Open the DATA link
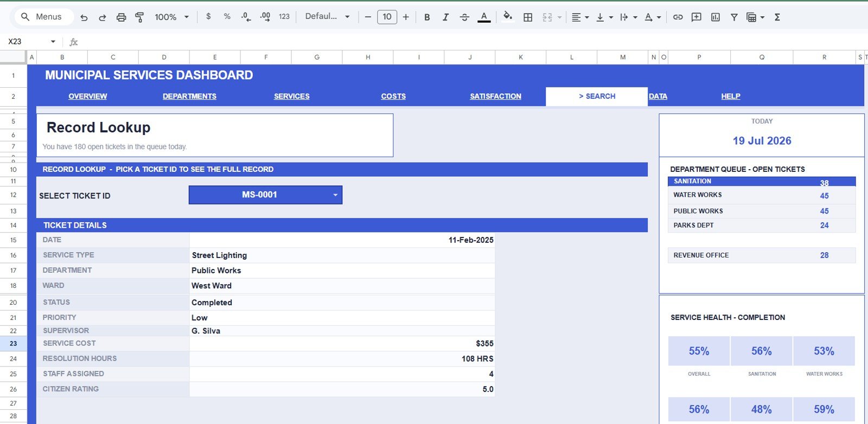The height and width of the screenshot is (424, 868). click(x=658, y=96)
